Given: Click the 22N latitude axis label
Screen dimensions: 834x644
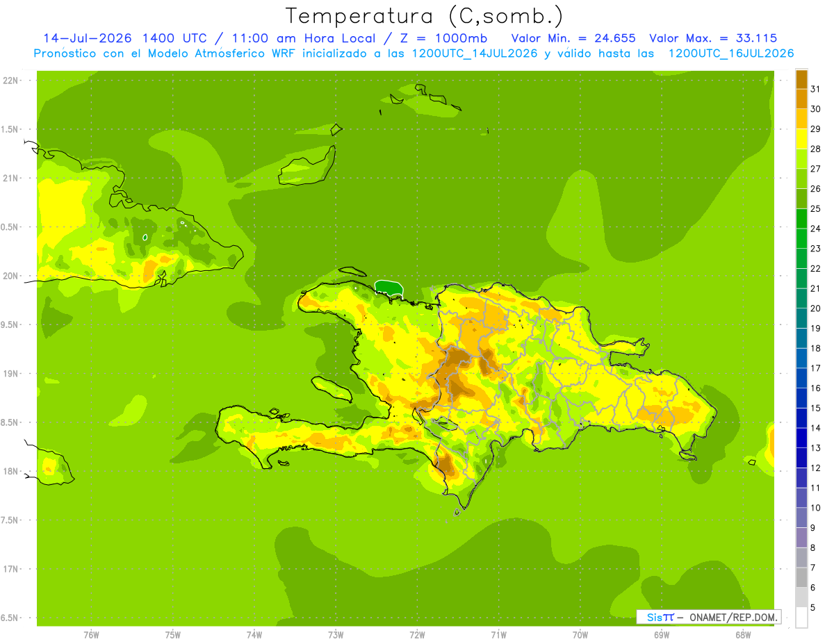Looking at the screenshot, I should point(12,81).
